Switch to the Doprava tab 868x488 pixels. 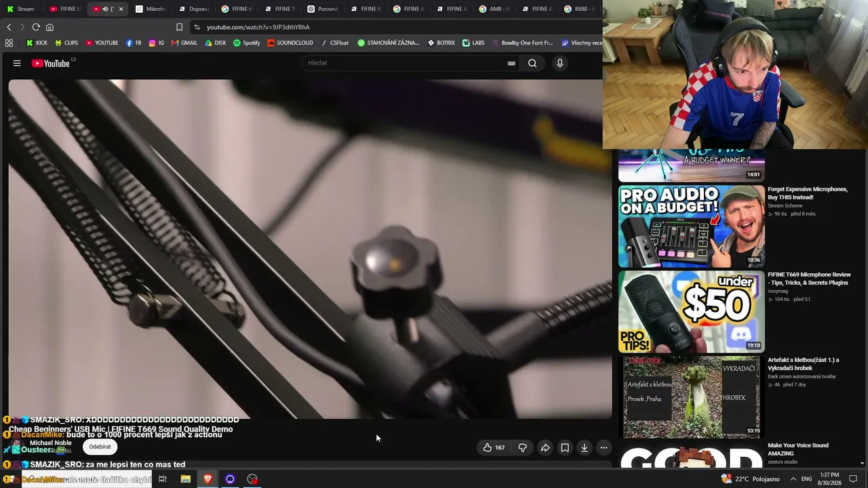click(194, 9)
